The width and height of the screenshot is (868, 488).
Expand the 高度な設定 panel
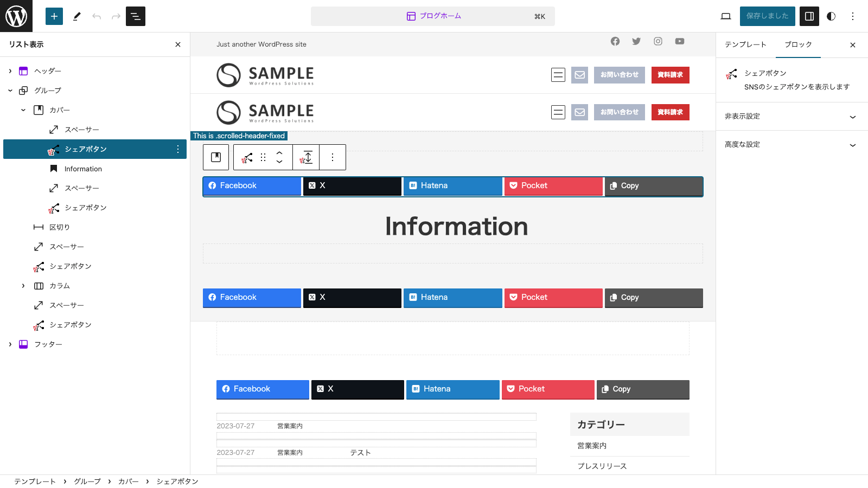792,145
